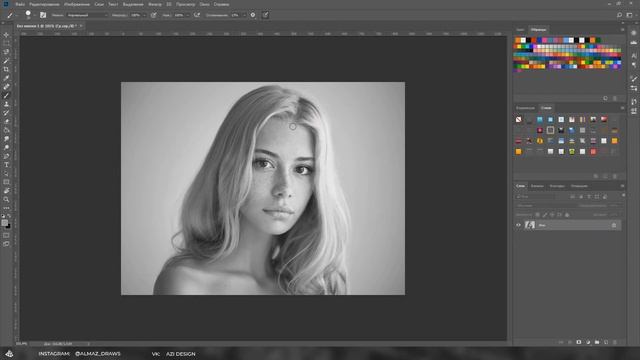Select the Eraser tool
This screenshot has width=640, height=360.
6,121
